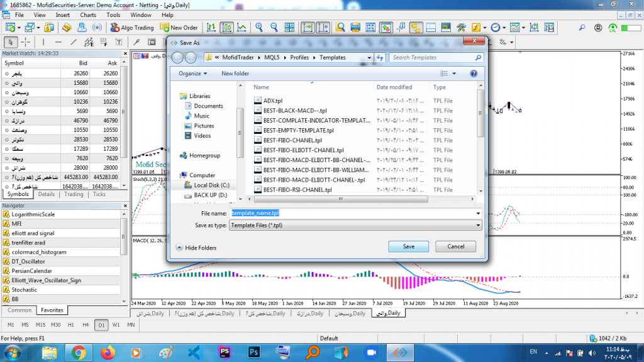Open Google Chrome from the taskbar
Viewport: 644px width, 362px height.
coord(79,352)
